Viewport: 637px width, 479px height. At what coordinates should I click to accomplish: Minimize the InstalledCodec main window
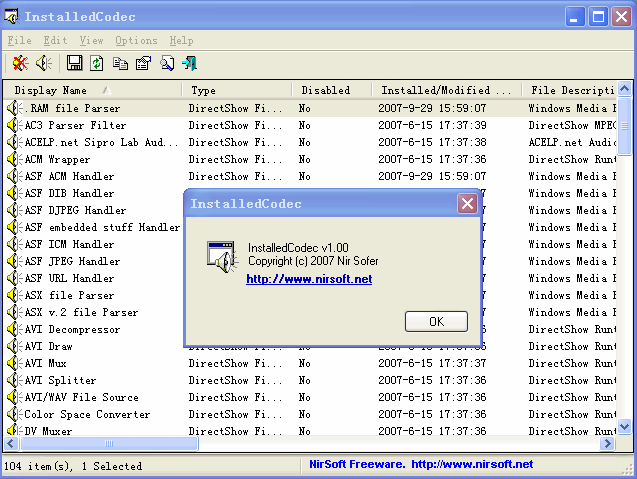(574, 17)
